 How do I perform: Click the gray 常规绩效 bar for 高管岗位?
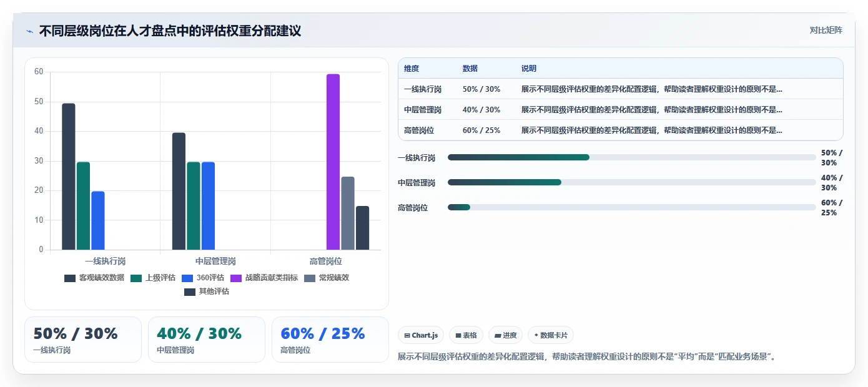pos(348,213)
